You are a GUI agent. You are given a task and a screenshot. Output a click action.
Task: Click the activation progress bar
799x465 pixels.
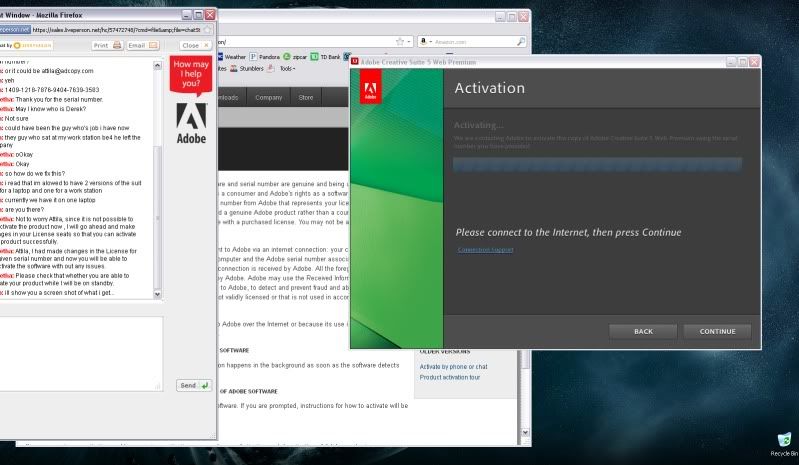pos(597,164)
